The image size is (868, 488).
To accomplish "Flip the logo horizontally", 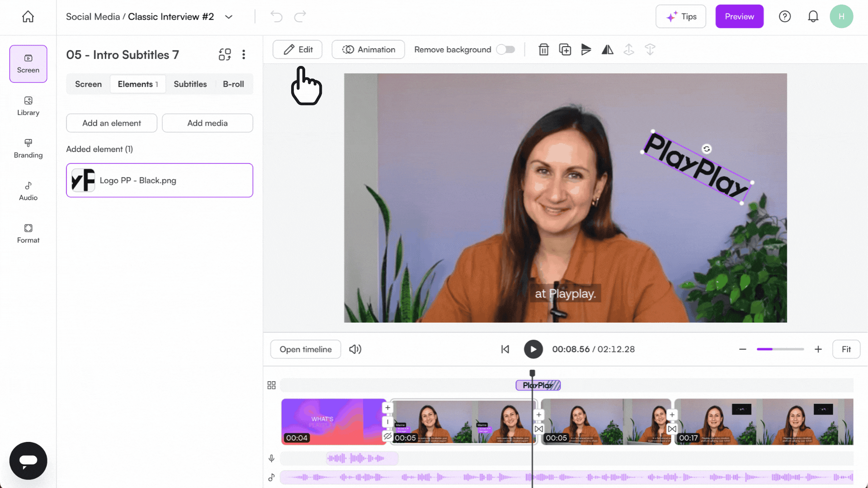I will 607,50.
